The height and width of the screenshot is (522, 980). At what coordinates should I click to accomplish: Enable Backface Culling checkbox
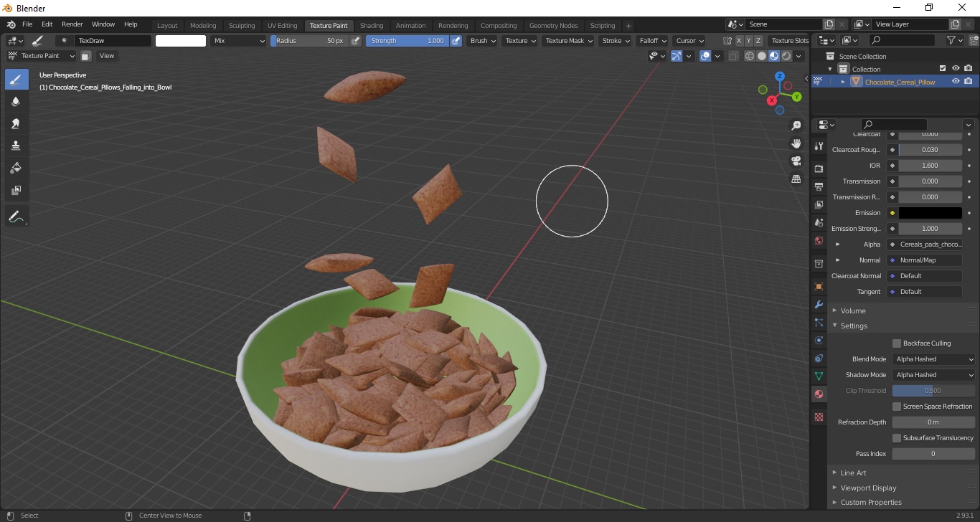(x=897, y=343)
